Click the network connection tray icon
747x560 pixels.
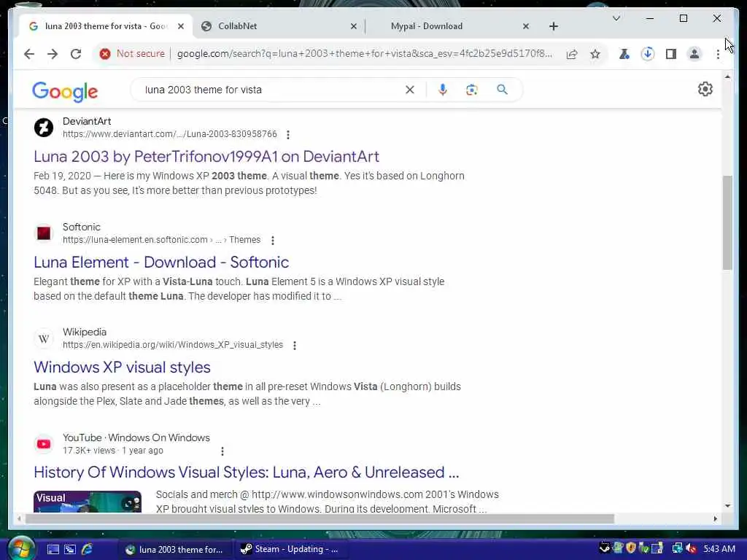677,548
